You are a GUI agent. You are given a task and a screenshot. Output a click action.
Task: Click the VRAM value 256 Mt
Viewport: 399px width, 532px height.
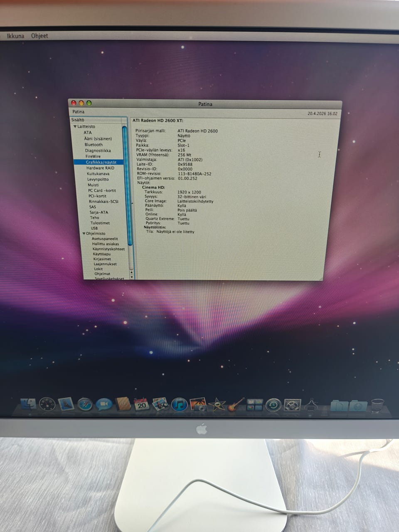185,155
